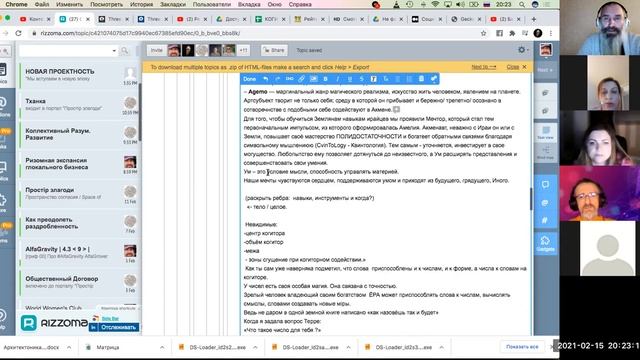Click the Wi-Fi icon in menu bar
The image size is (640, 360).
pyautogui.click(x=435, y=4)
